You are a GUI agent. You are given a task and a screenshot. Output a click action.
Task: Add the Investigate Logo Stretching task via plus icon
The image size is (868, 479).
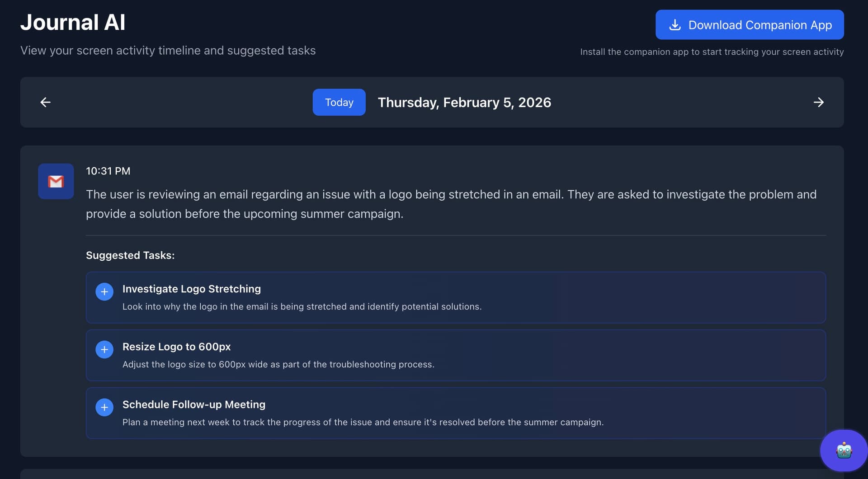coord(104,291)
